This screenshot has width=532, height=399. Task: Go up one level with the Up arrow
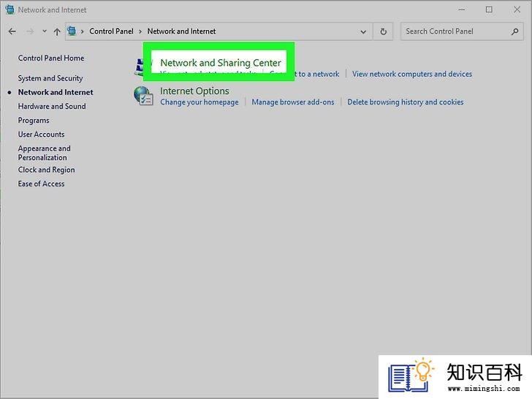tap(57, 31)
